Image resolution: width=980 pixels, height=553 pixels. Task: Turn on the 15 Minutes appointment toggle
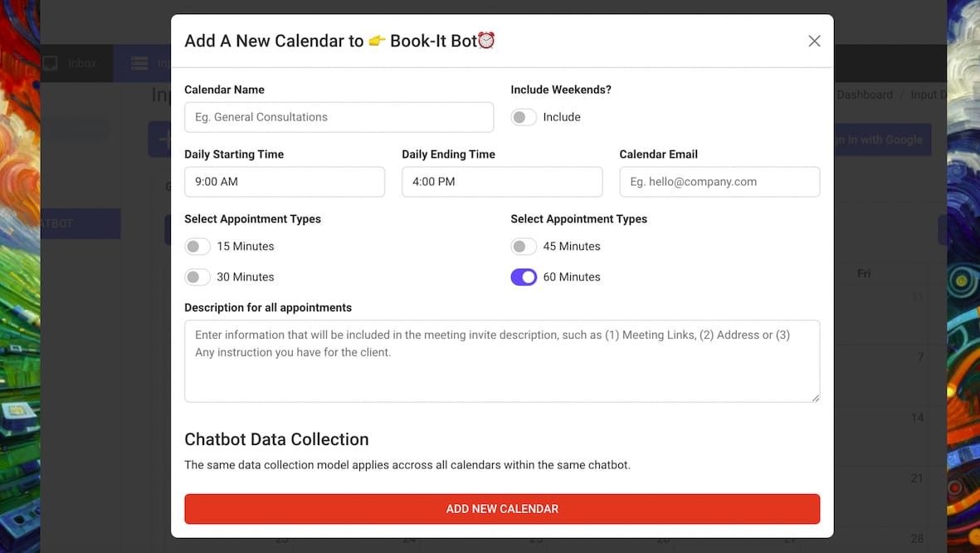(x=197, y=247)
